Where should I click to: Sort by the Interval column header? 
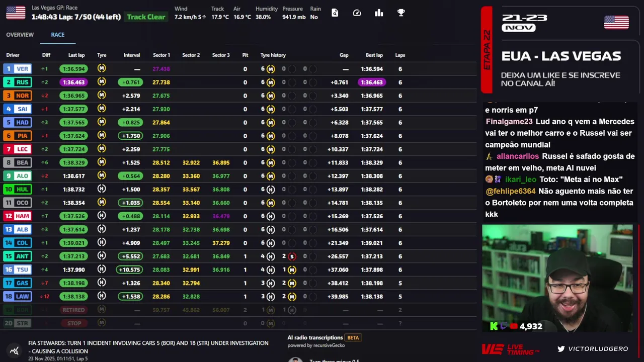pyautogui.click(x=132, y=55)
